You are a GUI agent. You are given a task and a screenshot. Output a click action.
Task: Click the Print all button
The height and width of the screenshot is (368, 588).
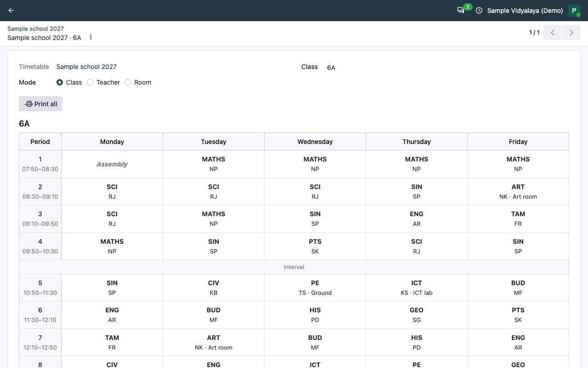click(40, 104)
